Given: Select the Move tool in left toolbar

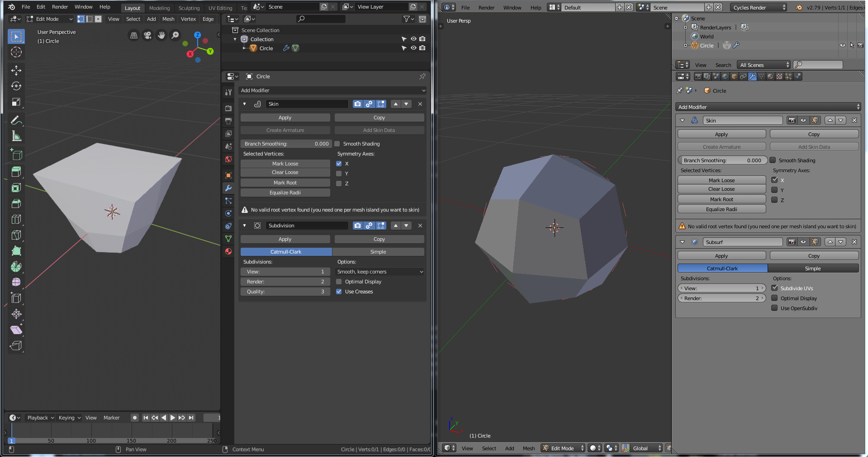Looking at the screenshot, I should 16,71.
